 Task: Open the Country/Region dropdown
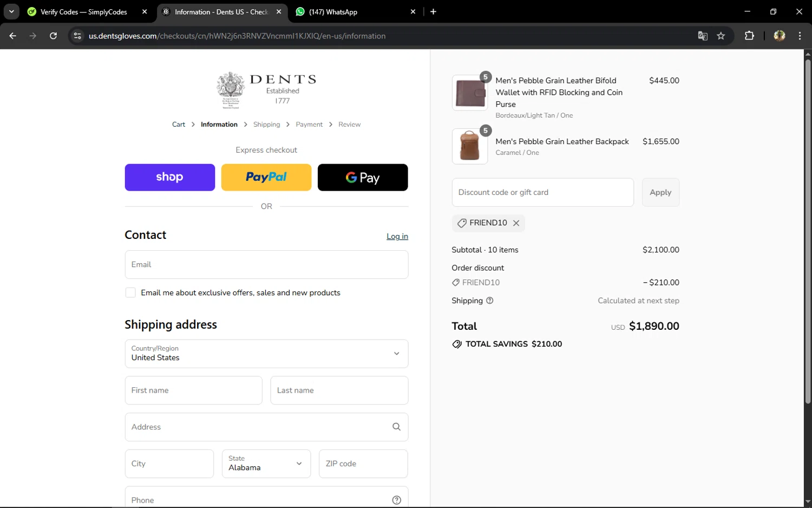[266, 354]
